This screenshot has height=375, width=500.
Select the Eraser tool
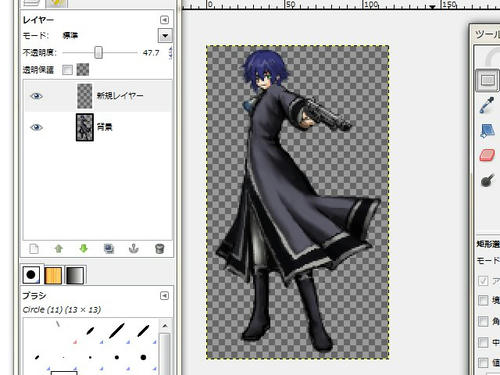pos(487,156)
